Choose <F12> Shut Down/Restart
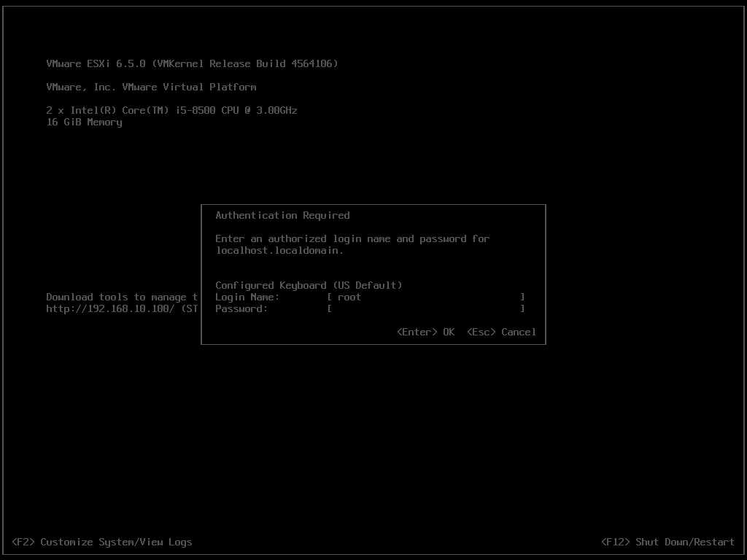Viewport: 747px width, 560px height. coord(667,542)
